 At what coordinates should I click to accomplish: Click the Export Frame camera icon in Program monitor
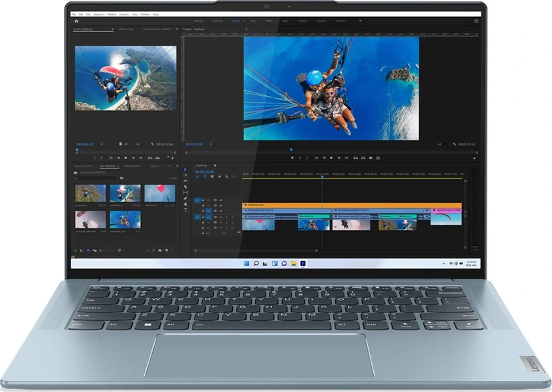pos(371,158)
